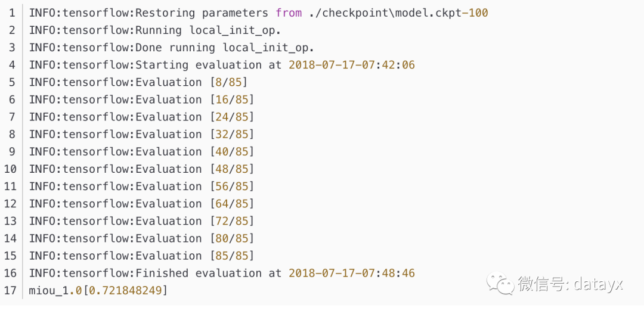The height and width of the screenshot is (314, 644).
Task: Click the Evaluation [32/85] progress entry
Action: [x=141, y=134]
